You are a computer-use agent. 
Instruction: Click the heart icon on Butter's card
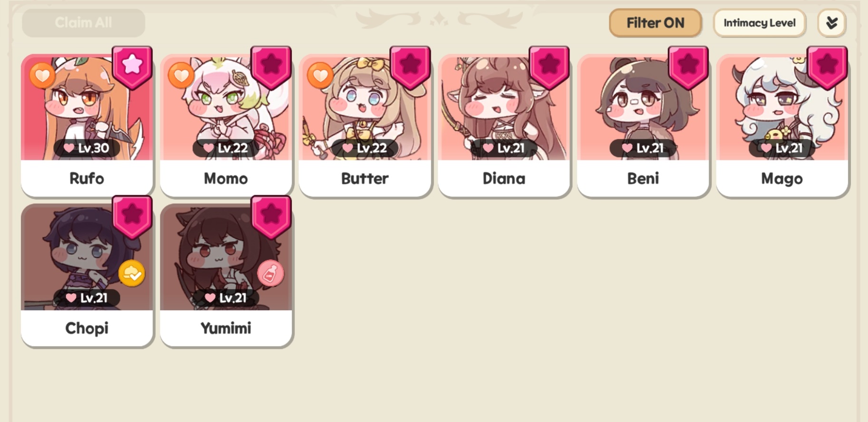click(320, 75)
